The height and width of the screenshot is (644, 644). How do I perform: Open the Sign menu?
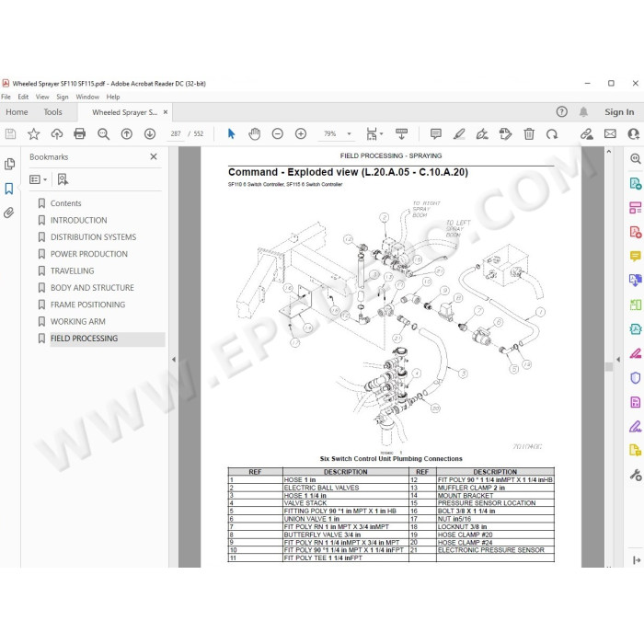[63, 97]
